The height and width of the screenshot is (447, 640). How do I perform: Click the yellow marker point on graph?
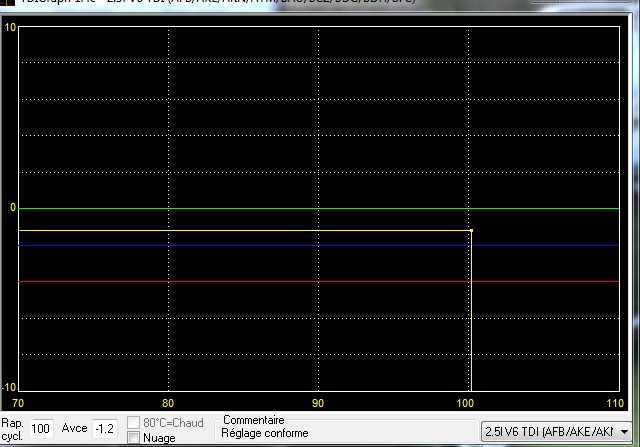[x=470, y=231]
